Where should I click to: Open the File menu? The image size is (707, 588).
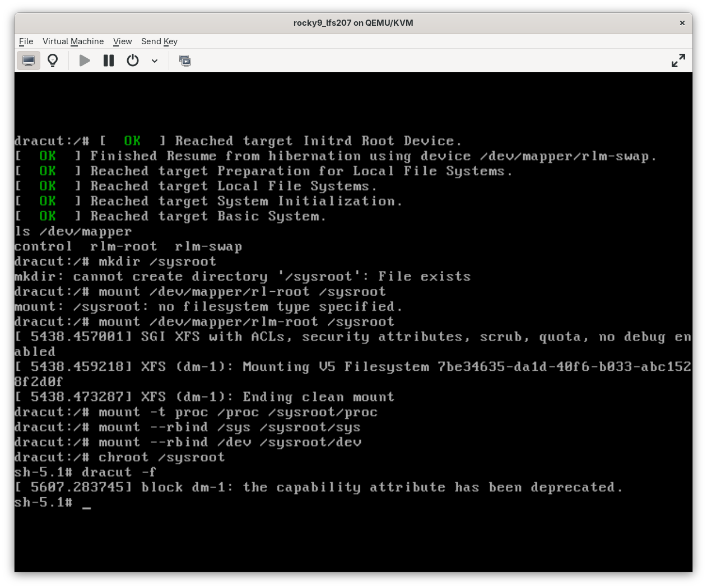pos(26,41)
